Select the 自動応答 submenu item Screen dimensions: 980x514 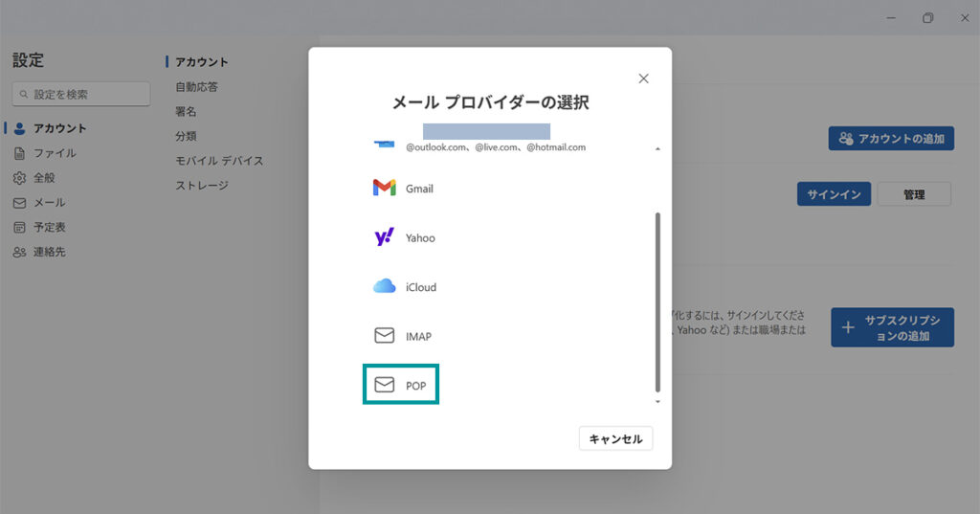click(196, 87)
